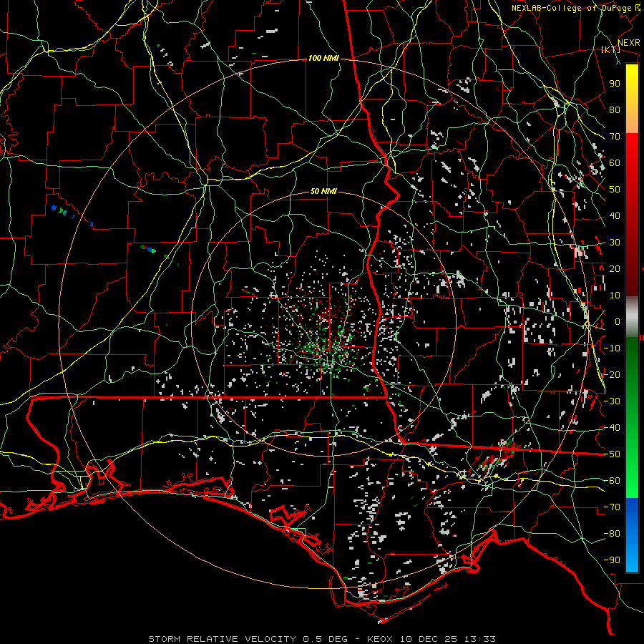
Task: Select the -50 knot scale label
Action: tap(612, 454)
